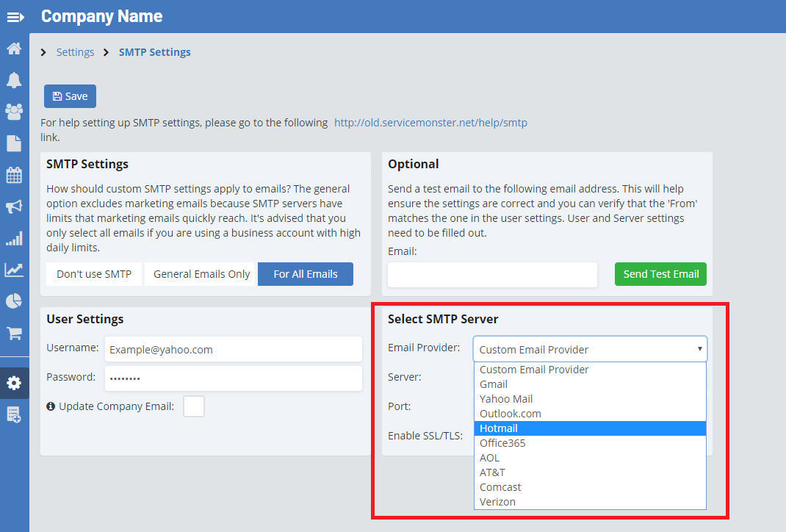786x532 pixels.
Task: Choose Gmail from the provider list
Action: (x=494, y=384)
